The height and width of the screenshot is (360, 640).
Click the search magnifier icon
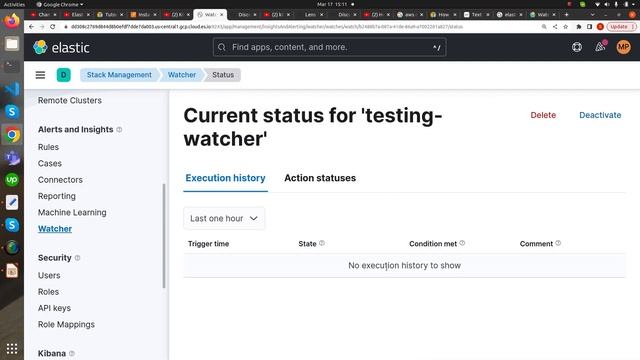[x=222, y=47]
